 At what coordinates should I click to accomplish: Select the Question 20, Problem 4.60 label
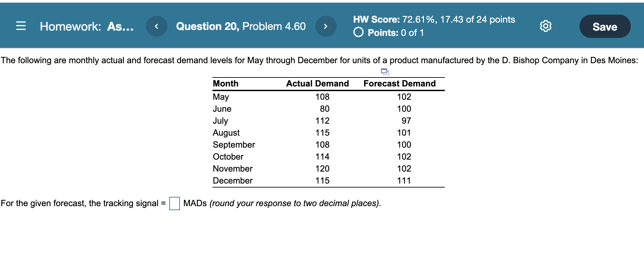(x=241, y=26)
